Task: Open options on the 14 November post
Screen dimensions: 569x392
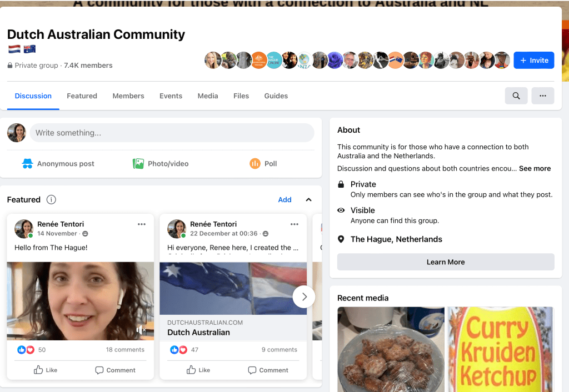Action: point(142,224)
